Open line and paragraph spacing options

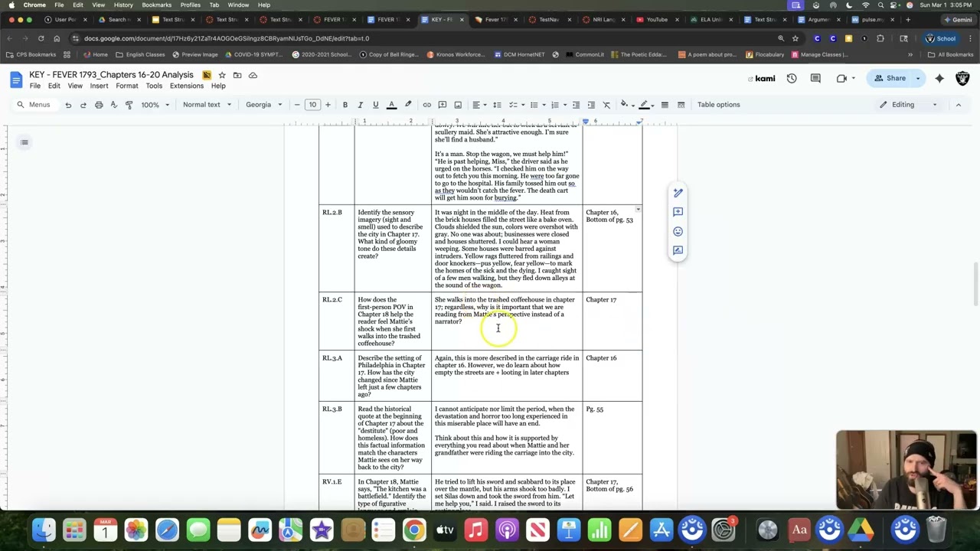pos(497,105)
